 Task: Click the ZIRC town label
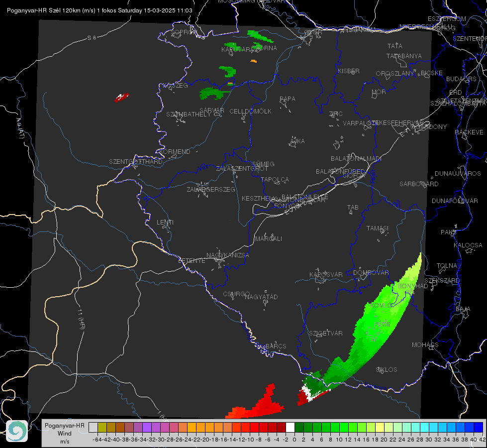pos(336,114)
